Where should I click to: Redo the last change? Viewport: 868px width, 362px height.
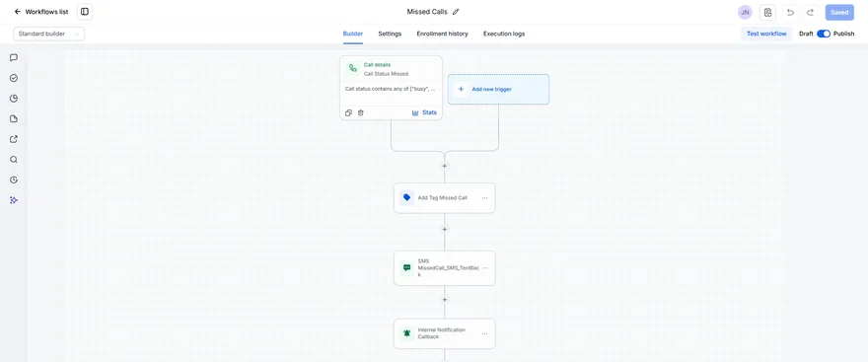[x=810, y=12]
